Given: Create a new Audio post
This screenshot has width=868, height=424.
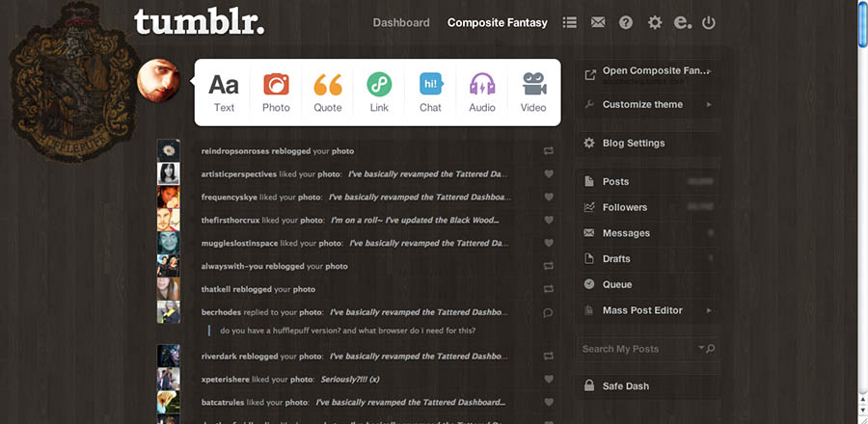Looking at the screenshot, I should (x=482, y=93).
